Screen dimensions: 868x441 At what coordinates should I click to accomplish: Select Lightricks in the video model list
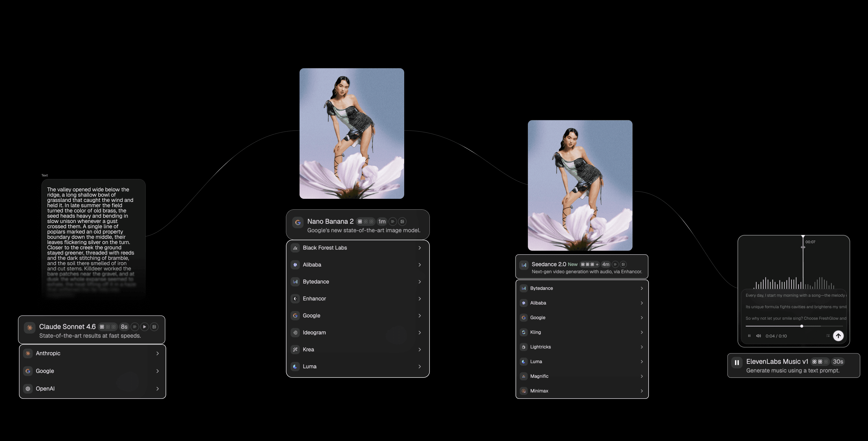(582, 347)
